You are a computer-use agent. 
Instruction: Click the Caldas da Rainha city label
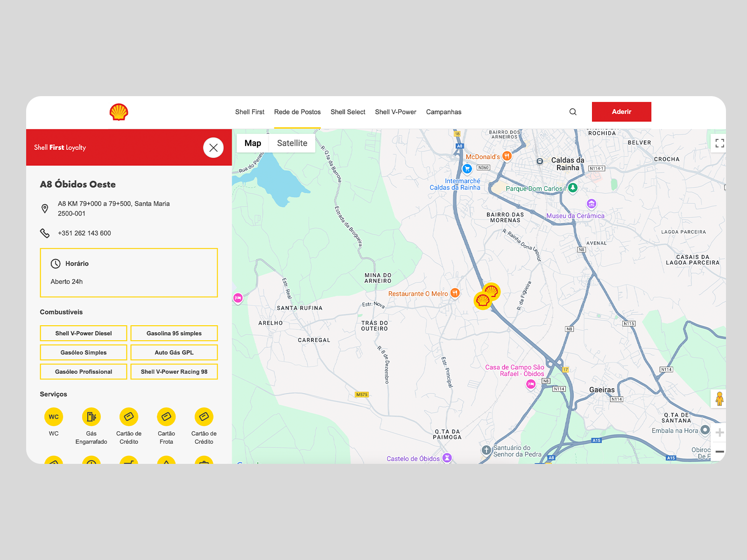[568, 164]
